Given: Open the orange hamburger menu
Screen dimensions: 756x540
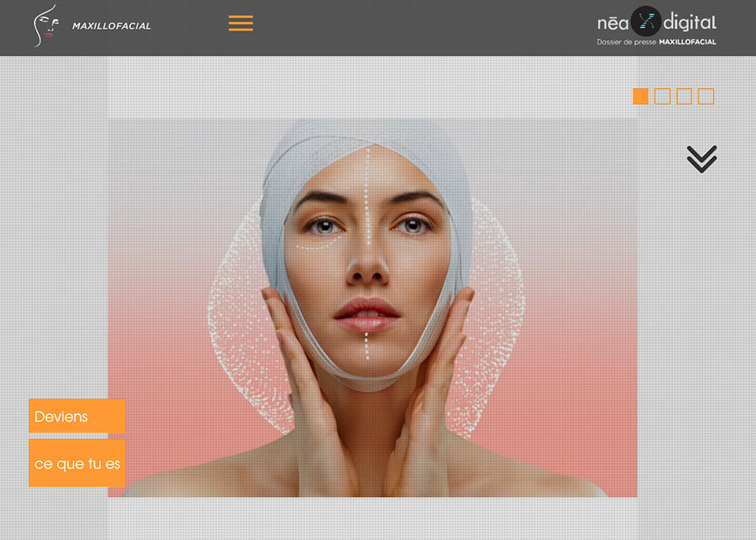Looking at the screenshot, I should click(x=240, y=23).
